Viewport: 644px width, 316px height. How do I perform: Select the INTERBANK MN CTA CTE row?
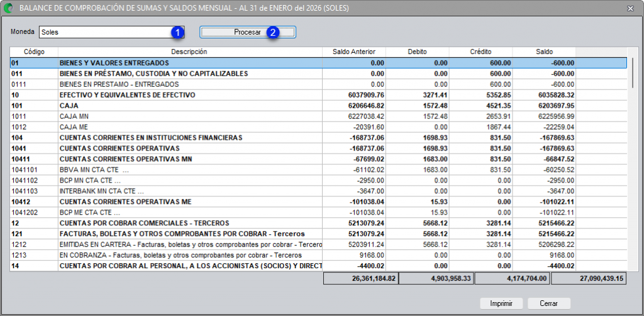tap(318, 191)
